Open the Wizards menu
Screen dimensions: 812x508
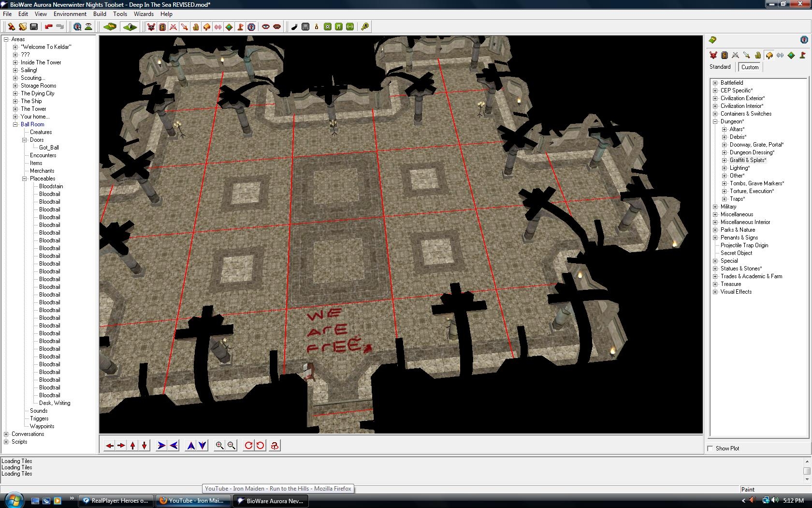[144, 14]
